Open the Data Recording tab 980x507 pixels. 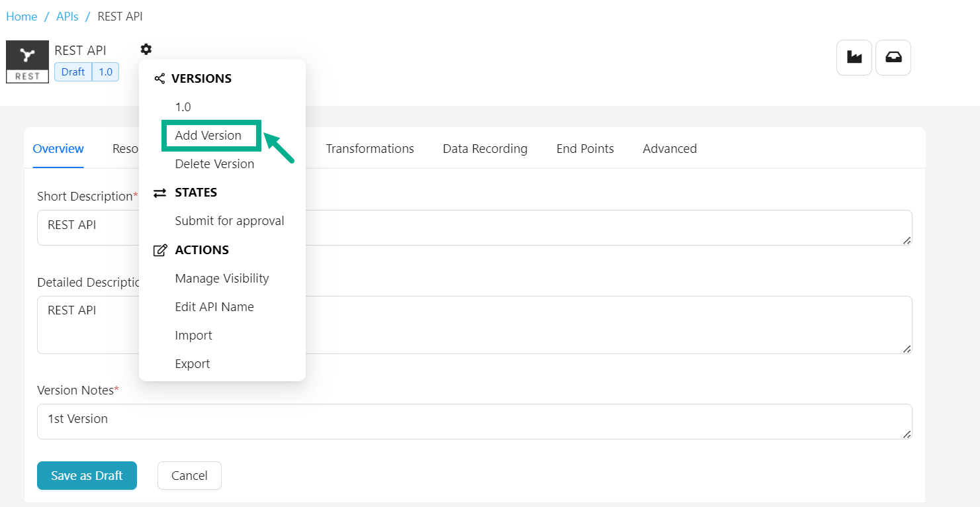click(x=485, y=149)
